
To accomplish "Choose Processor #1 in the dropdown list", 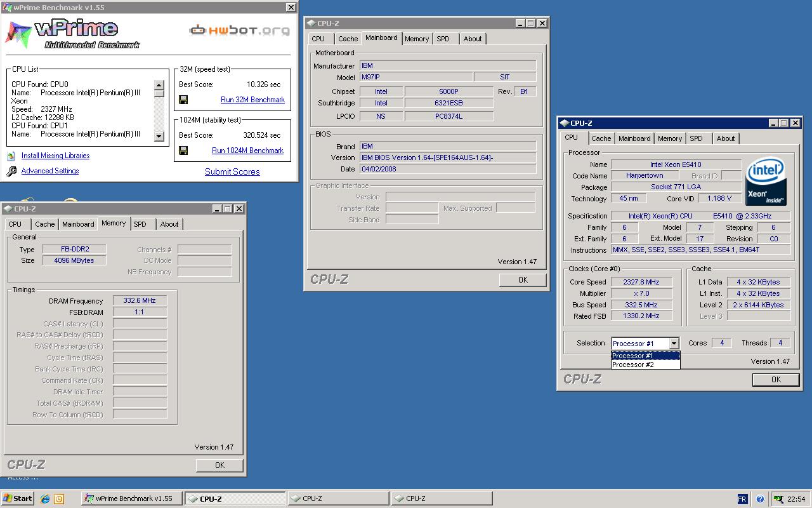I will (646, 356).
